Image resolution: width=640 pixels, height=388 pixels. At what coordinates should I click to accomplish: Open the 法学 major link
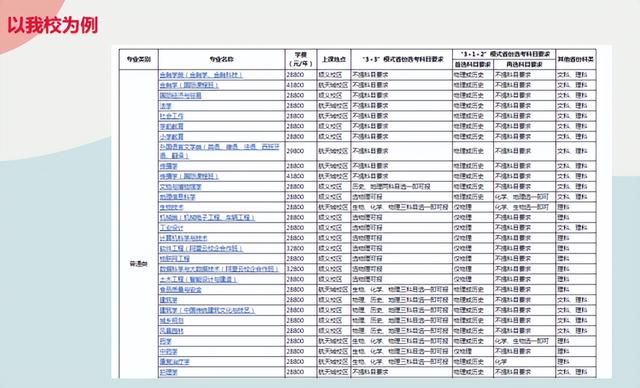click(x=165, y=106)
